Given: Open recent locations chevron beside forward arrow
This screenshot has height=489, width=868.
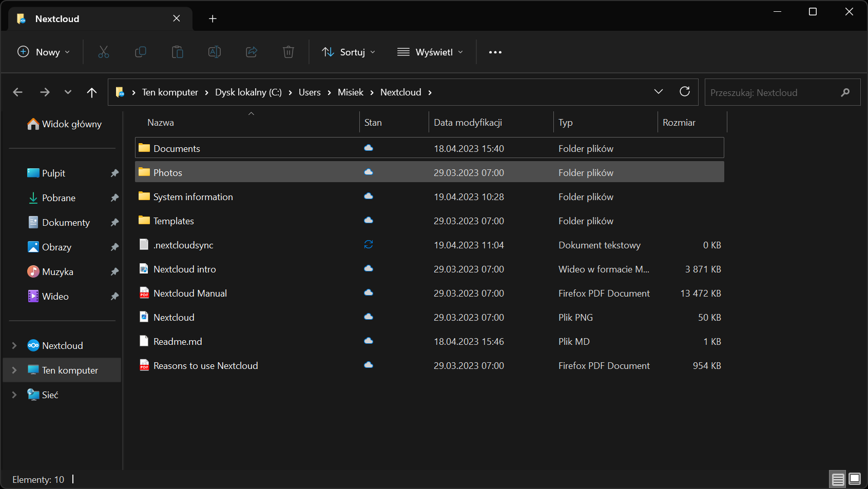Looking at the screenshot, I should click(x=68, y=92).
